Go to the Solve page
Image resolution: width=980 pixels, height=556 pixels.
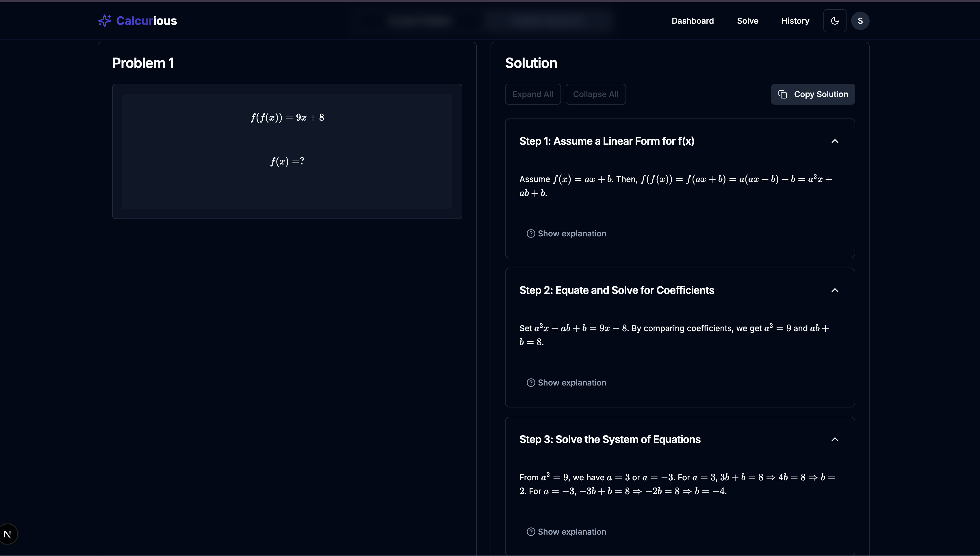(x=747, y=21)
